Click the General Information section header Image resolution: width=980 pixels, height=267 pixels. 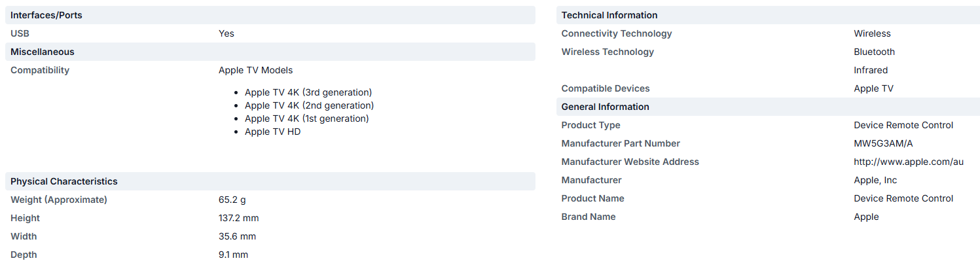click(606, 107)
